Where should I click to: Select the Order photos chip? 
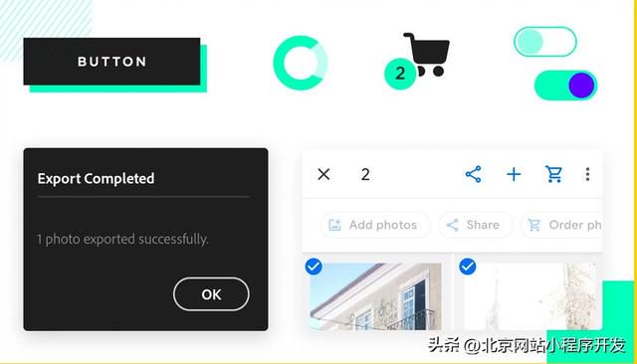pos(562,225)
